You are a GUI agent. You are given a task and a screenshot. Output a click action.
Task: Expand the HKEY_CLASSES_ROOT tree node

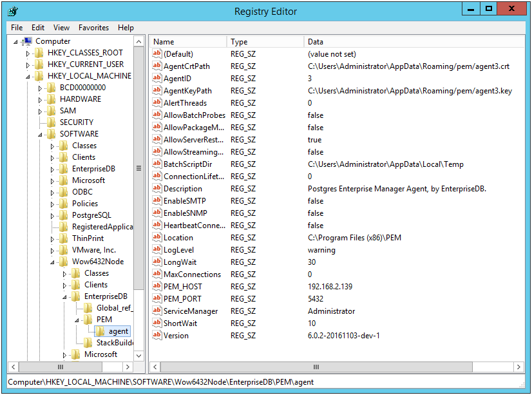point(28,53)
